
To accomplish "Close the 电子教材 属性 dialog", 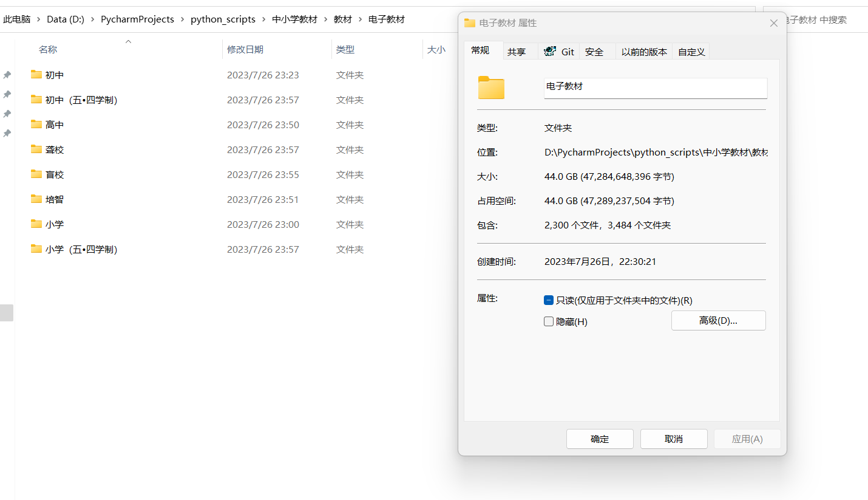I will tap(773, 23).
